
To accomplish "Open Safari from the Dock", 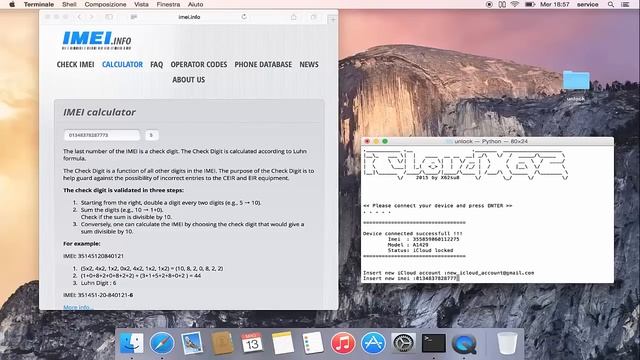I will point(162,343).
